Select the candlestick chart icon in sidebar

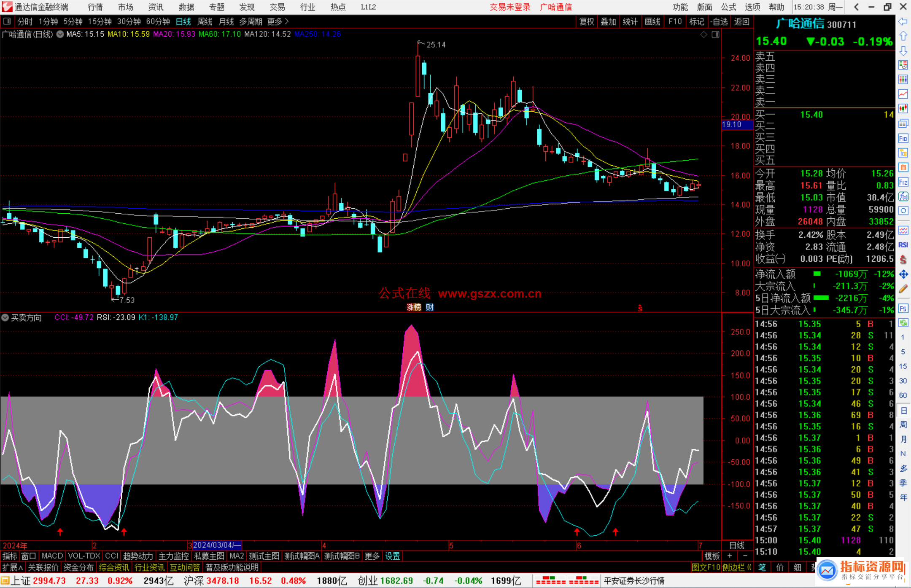(903, 108)
